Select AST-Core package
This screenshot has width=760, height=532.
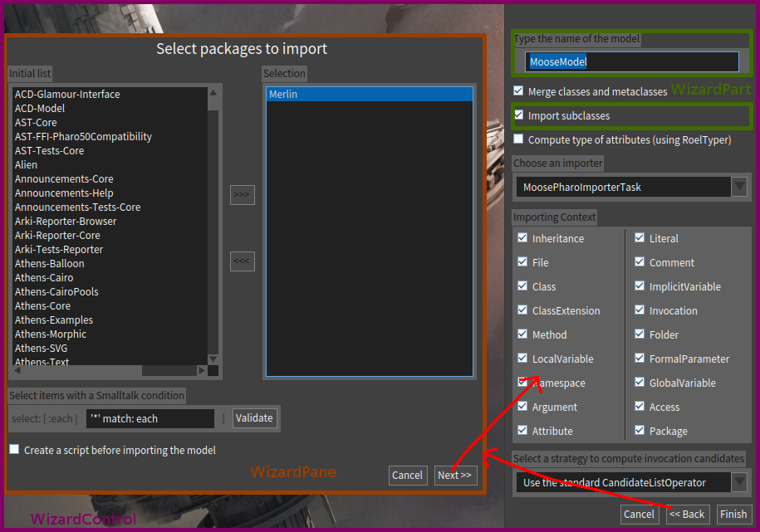[110, 122]
